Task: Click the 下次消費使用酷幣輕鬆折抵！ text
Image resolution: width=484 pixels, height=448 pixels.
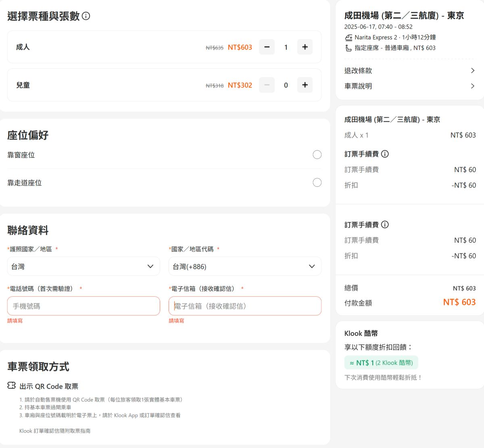Action: pyautogui.click(x=383, y=378)
